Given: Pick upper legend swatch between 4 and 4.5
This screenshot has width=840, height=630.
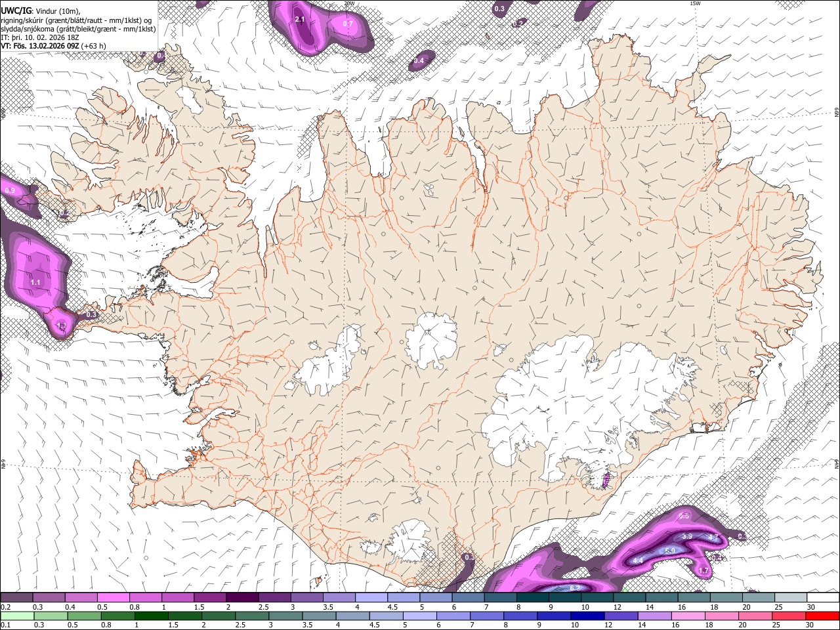Looking at the screenshot, I should click(371, 597).
